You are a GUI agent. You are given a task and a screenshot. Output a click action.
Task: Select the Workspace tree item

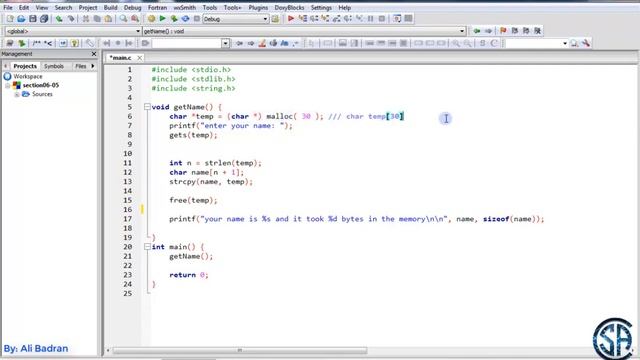tap(28, 76)
